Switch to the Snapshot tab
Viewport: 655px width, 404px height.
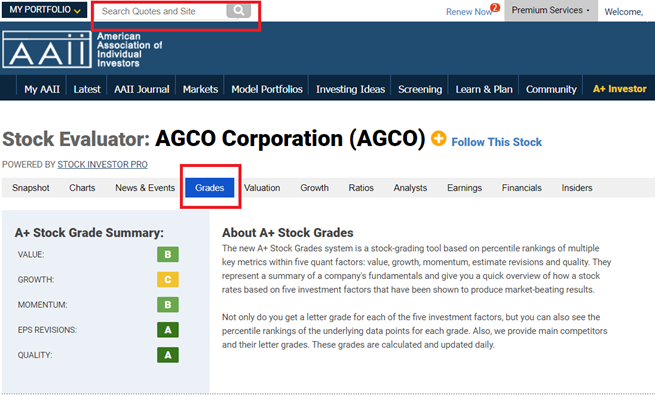[x=30, y=188]
